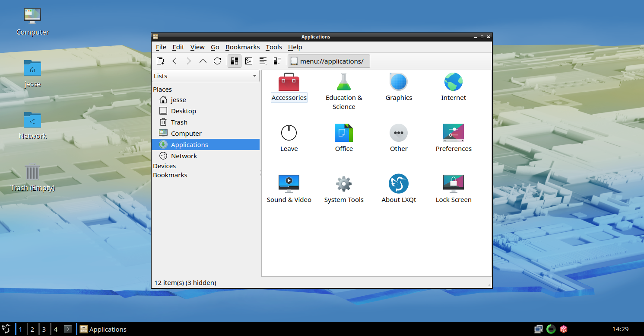Select the Other category icon
Image resolution: width=644 pixels, height=336 pixels.
(399, 133)
